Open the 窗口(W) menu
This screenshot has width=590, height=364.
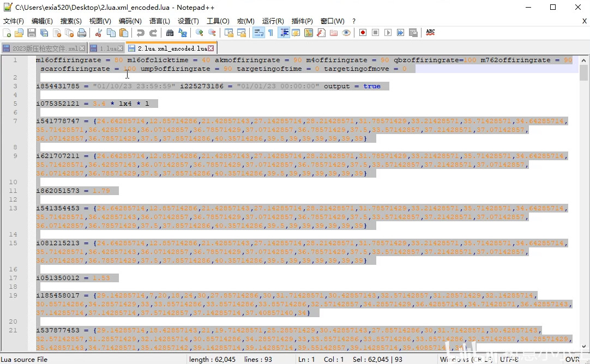coord(332,21)
